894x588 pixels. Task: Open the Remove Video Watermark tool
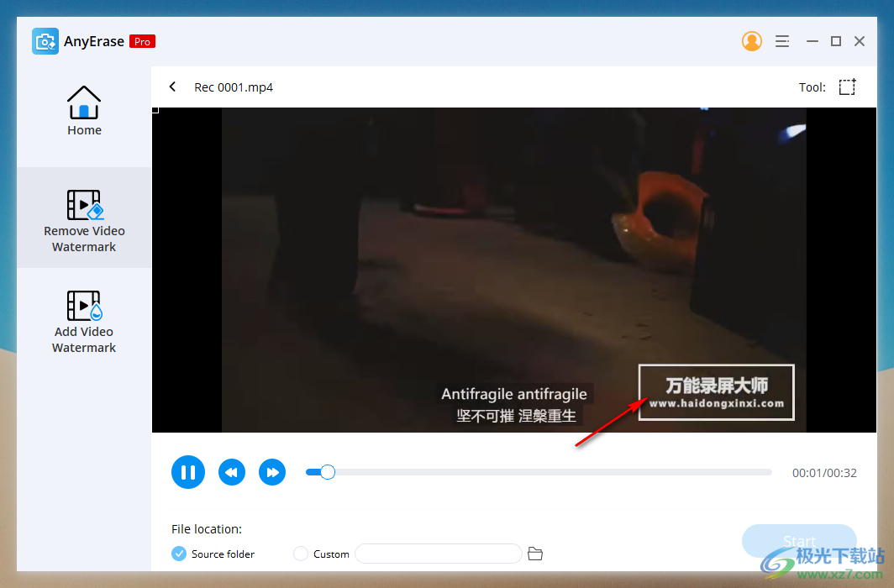click(84, 218)
